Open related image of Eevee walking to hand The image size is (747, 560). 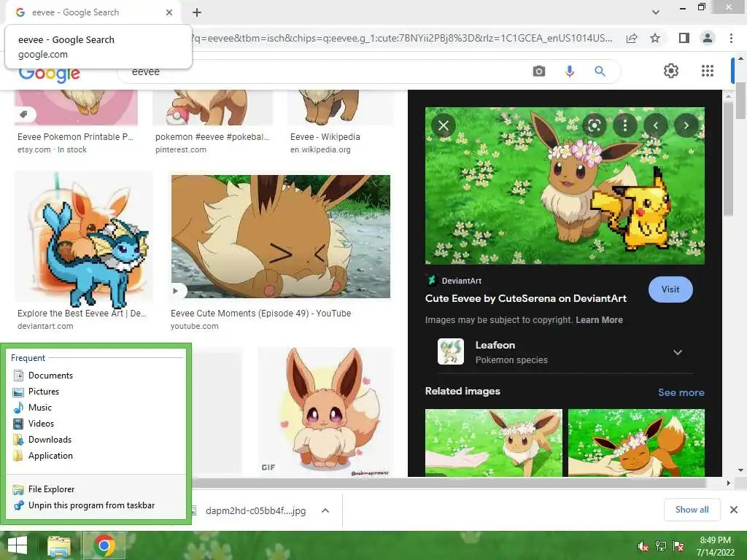pyautogui.click(x=494, y=443)
